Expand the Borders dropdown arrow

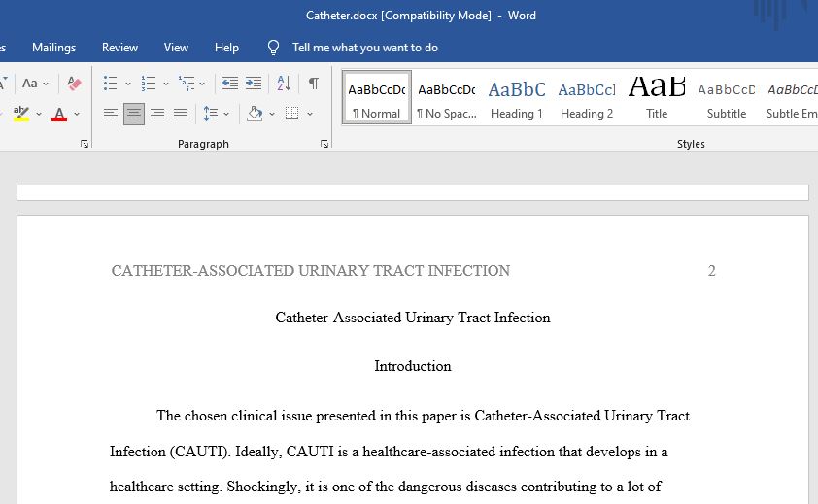click(x=310, y=114)
